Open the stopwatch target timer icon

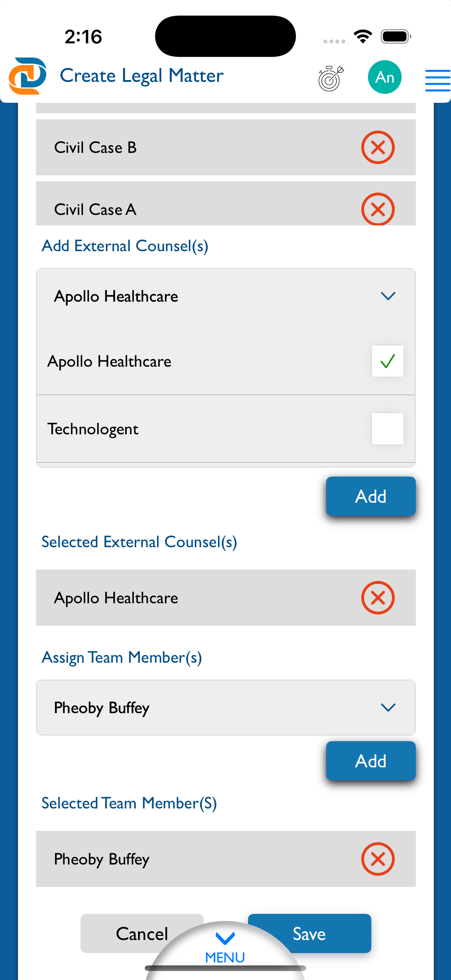[331, 78]
